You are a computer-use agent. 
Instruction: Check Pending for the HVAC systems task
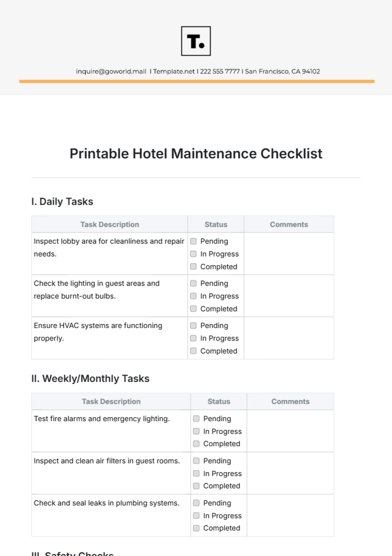point(193,326)
